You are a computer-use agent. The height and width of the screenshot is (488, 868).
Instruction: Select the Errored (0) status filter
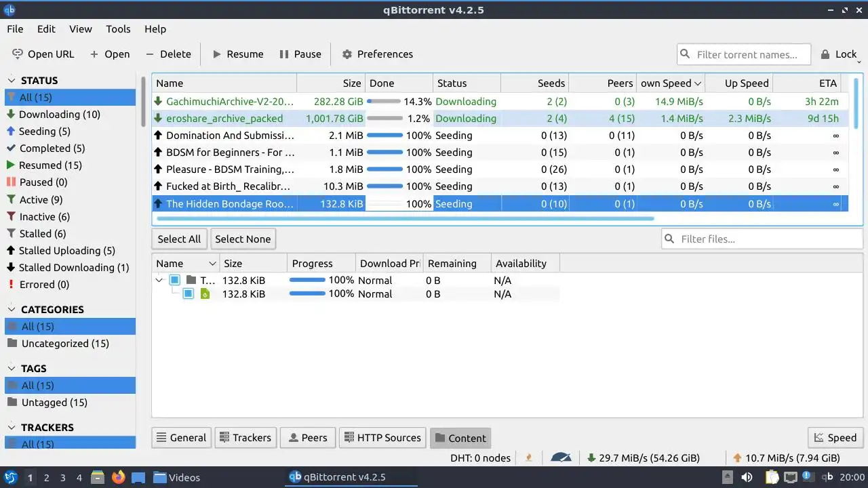(71, 285)
